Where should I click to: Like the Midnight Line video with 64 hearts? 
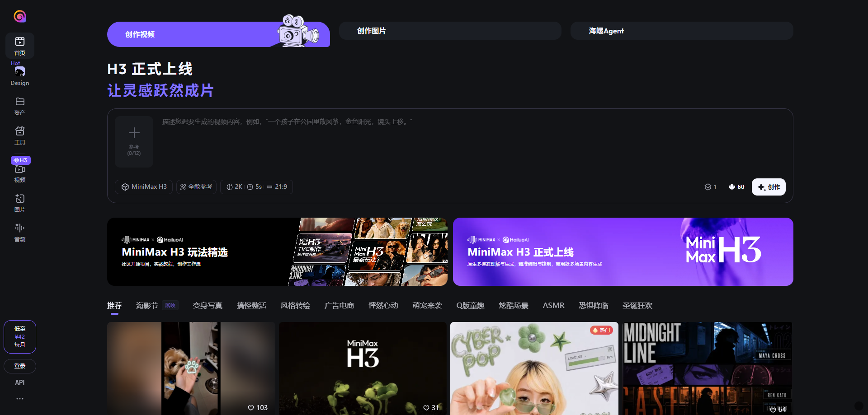click(773, 410)
